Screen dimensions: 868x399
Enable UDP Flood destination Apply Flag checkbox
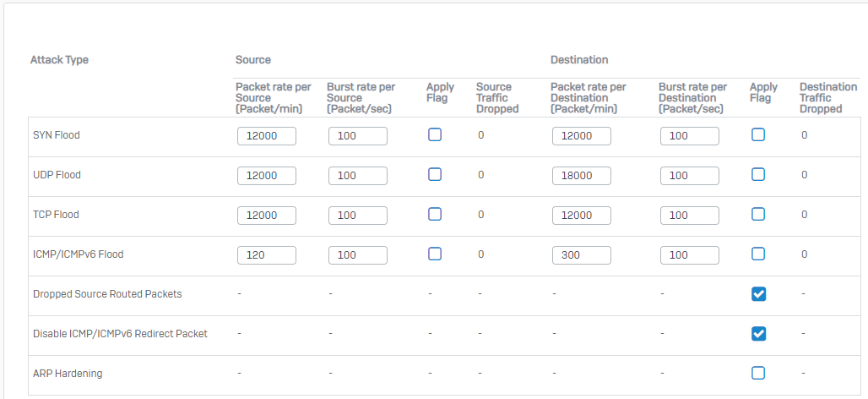point(758,175)
